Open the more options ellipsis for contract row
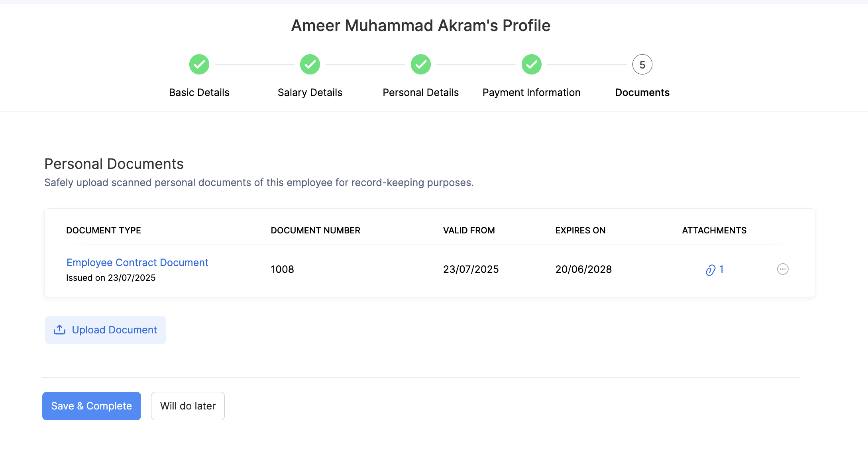 [783, 269]
